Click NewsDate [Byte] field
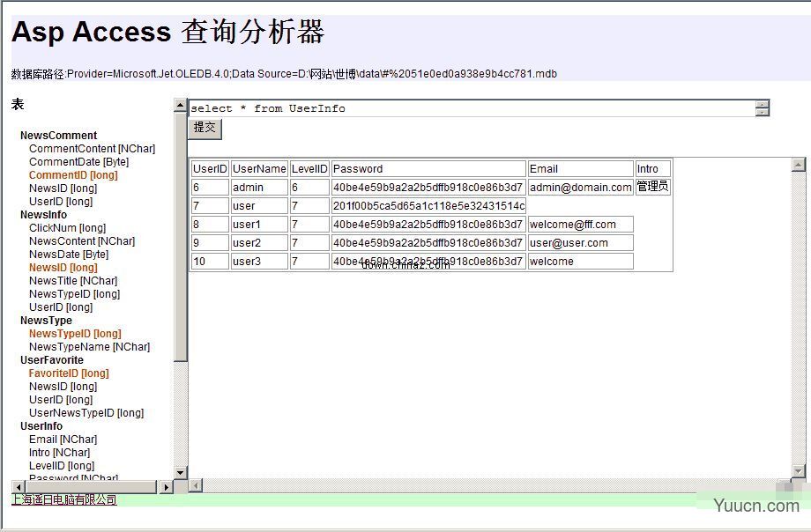Image resolution: width=811 pixels, height=532 pixels. coord(69,255)
